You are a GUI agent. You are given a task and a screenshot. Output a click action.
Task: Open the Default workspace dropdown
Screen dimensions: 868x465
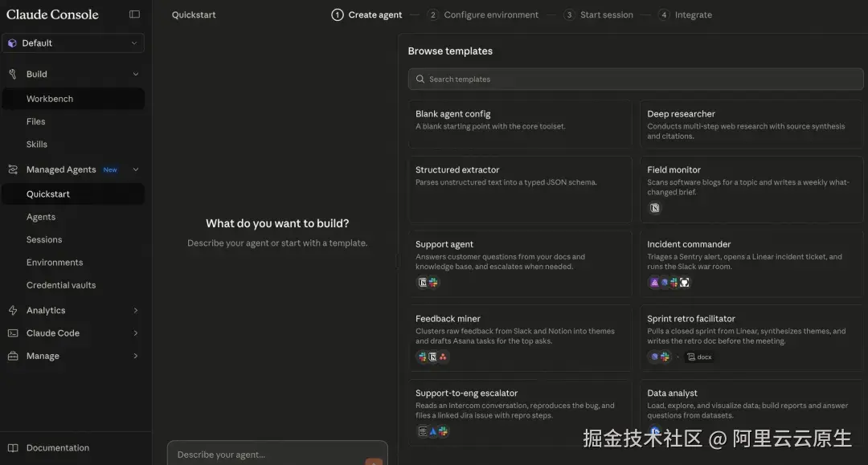coord(72,43)
